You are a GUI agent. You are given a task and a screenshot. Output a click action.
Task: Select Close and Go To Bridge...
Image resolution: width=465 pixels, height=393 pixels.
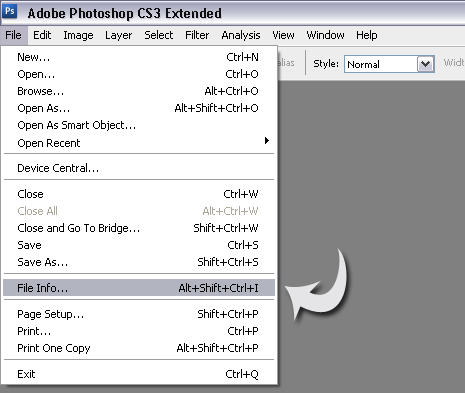point(139,228)
